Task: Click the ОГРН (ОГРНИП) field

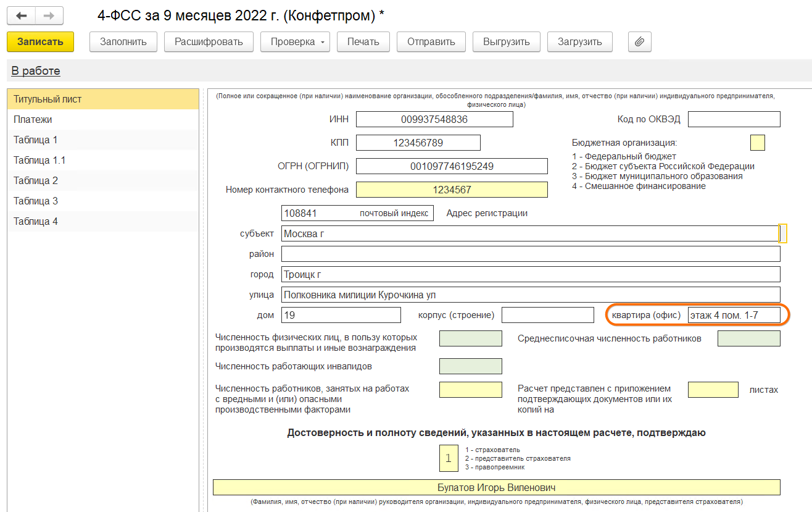Action: (452, 166)
